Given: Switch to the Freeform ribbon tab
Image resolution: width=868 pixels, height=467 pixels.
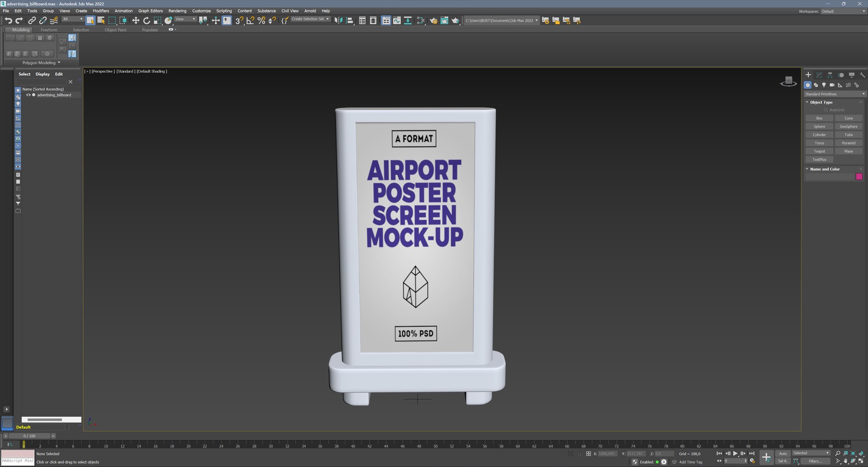Looking at the screenshot, I should pyautogui.click(x=49, y=30).
